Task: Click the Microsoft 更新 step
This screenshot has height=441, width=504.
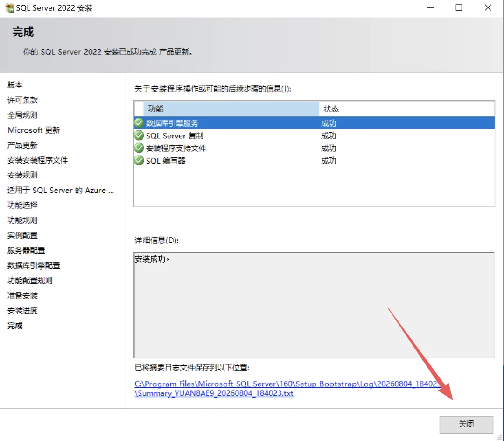Action: click(x=34, y=130)
